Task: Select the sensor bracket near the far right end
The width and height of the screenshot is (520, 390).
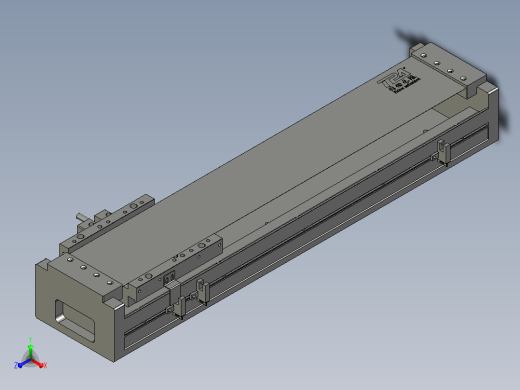Action: 442,152
